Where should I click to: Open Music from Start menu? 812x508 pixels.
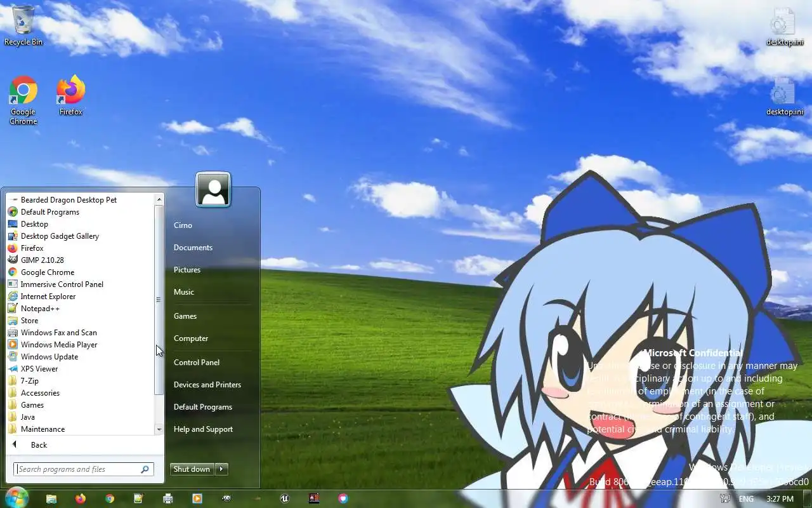pyautogui.click(x=211, y=292)
